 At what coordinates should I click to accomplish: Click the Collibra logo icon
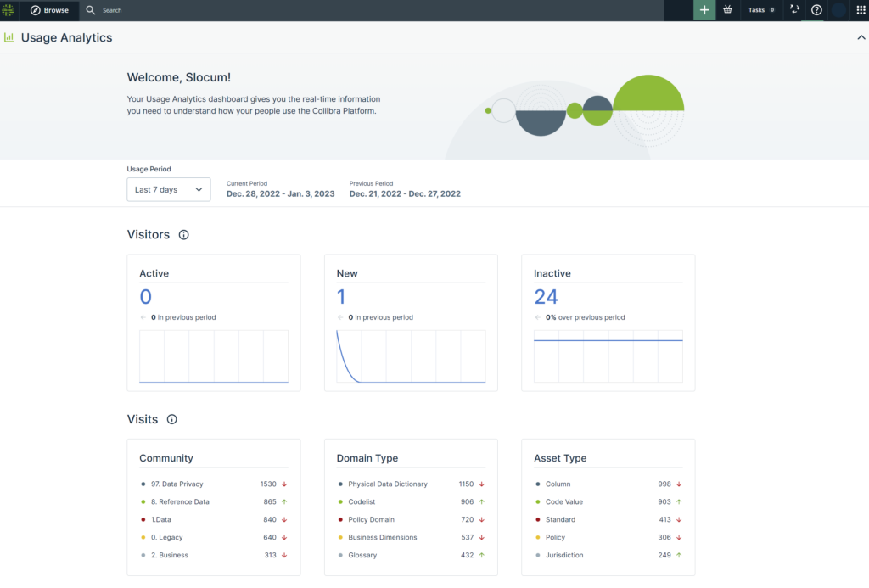[8, 10]
